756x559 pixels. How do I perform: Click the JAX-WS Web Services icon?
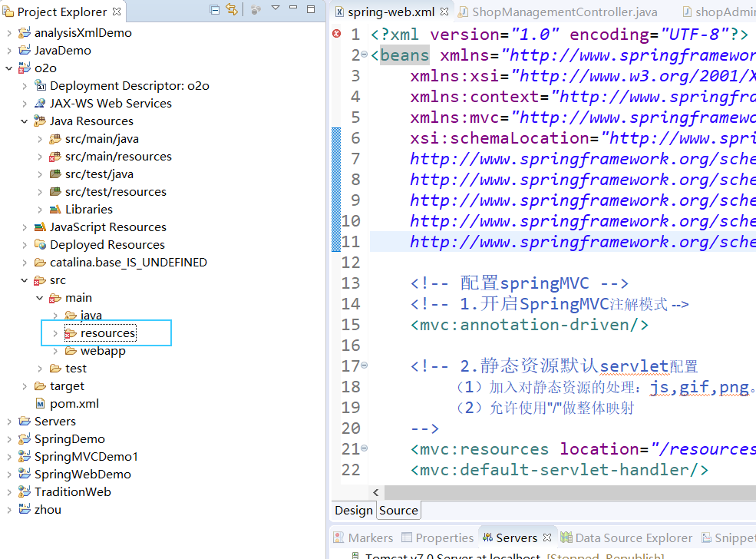(x=40, y=103)
